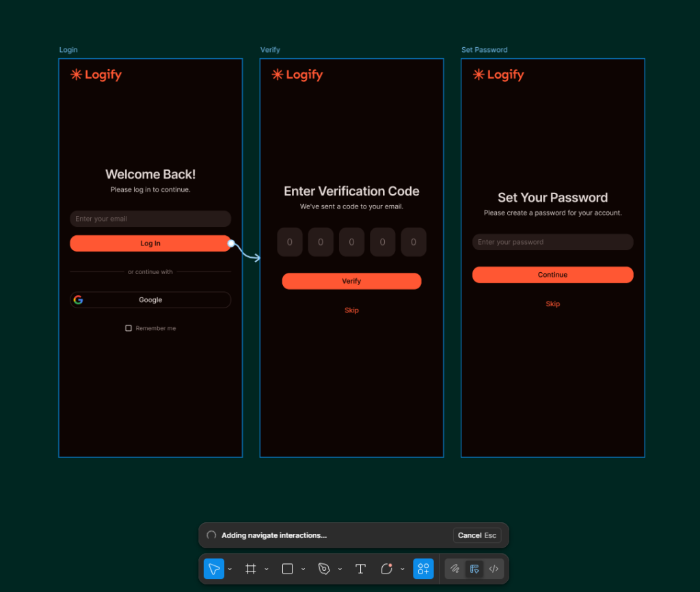Open the Actions components button
This screenshot has width=700, height=592.
click(x=423, y=569)
